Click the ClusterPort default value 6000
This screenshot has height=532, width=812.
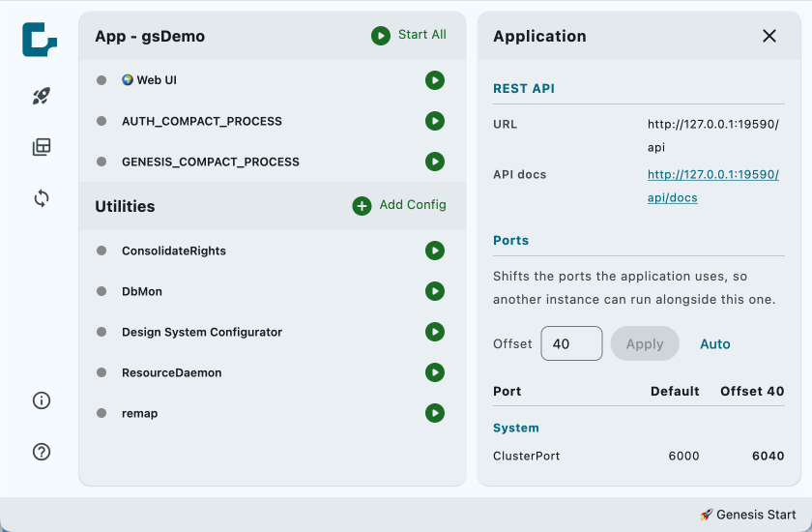point(683,456)
